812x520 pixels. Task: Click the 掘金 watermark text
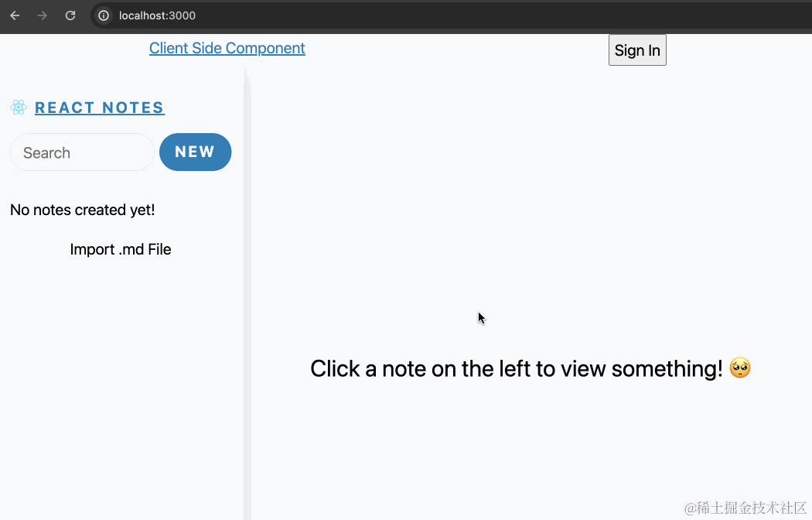(x=743, y=508)
